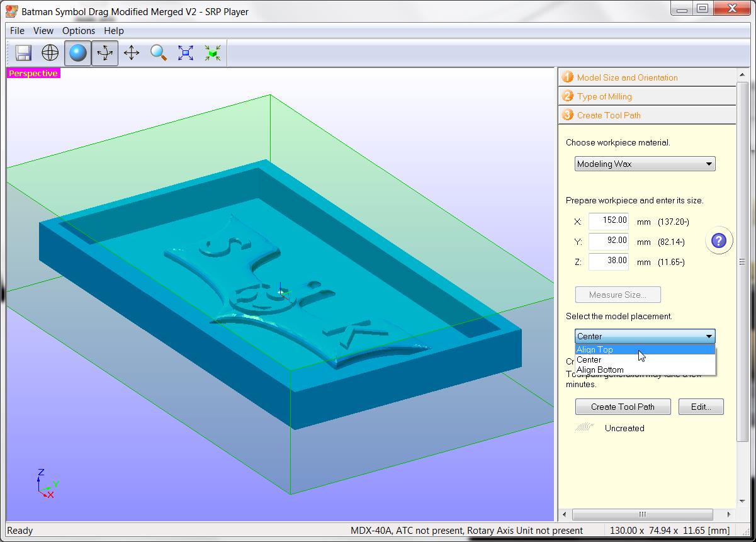
Task: Click the vertical scrollbar thumb of side panel
Action: coord(742,261)
